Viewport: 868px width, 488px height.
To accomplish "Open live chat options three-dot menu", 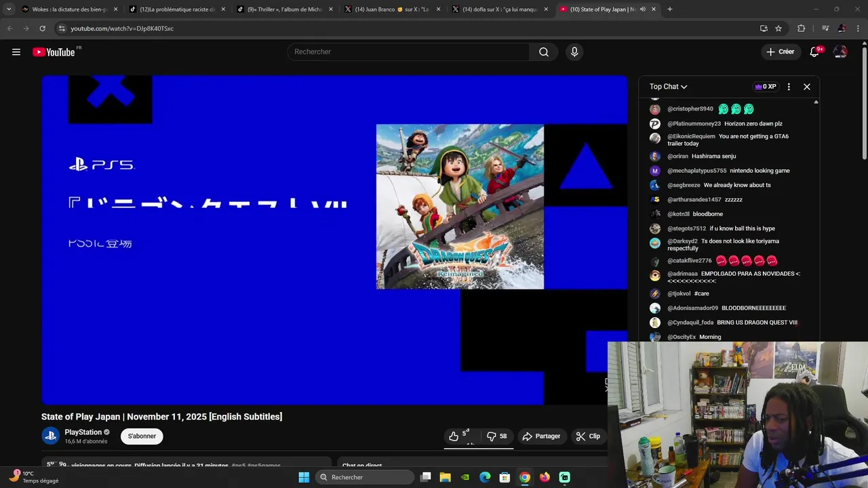I will (x=789, y=87).
